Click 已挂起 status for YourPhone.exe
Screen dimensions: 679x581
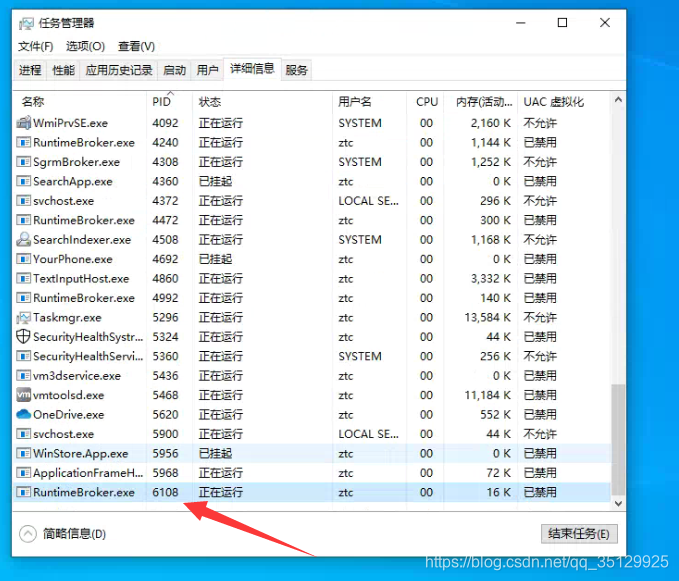215,259
